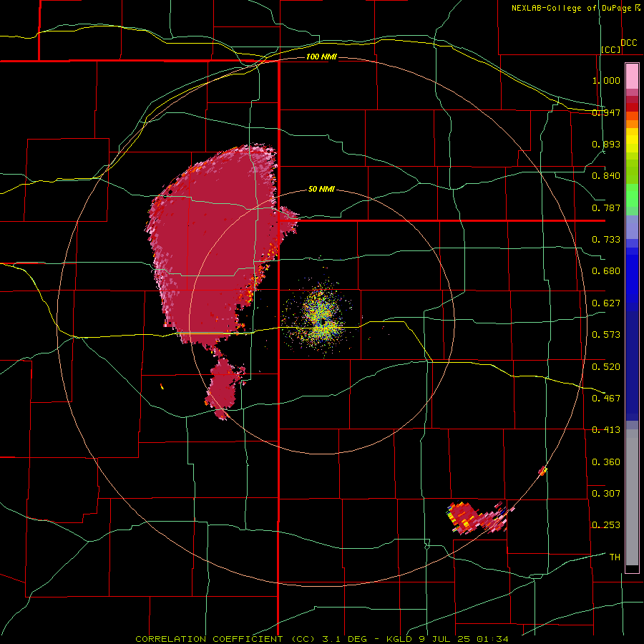Click the 50 NMI range ring label
This screenshot has width=644, height=644.
click(321, 189)
